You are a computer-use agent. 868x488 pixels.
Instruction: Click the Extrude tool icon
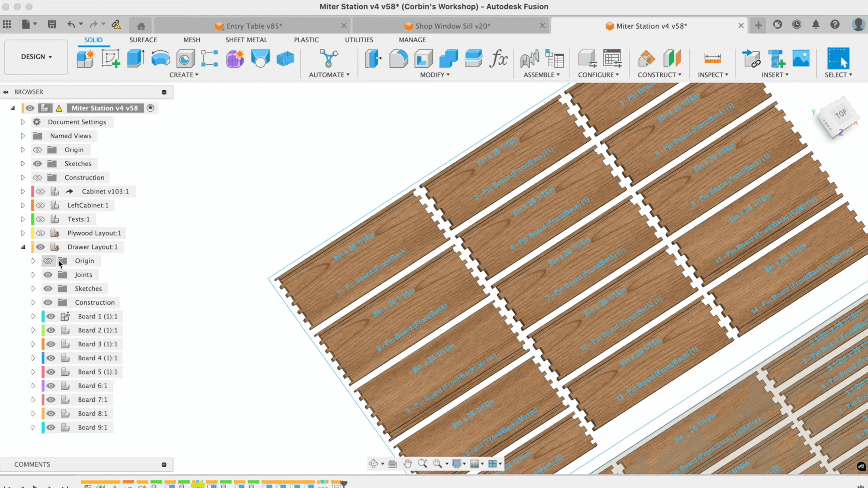click(x=136, y=58)
